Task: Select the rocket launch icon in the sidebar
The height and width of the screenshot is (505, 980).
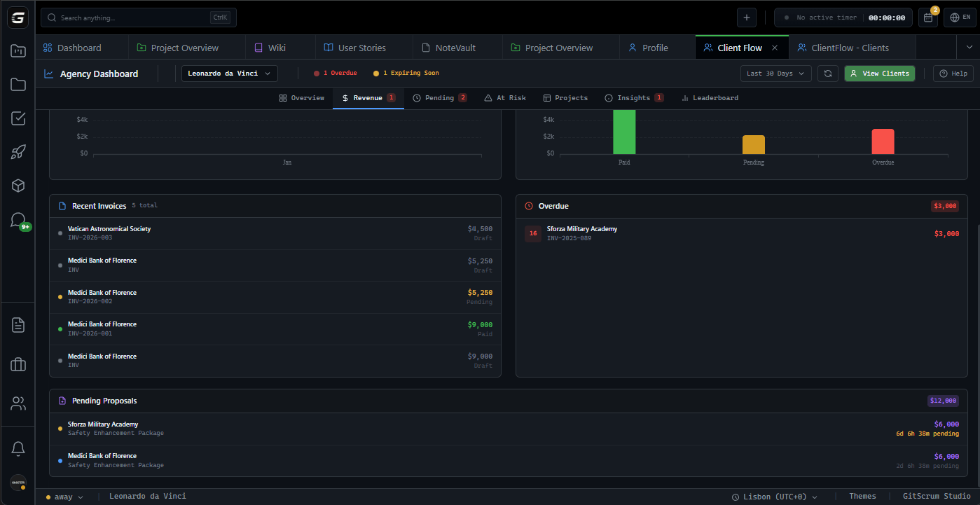Action: pos(18,152)
